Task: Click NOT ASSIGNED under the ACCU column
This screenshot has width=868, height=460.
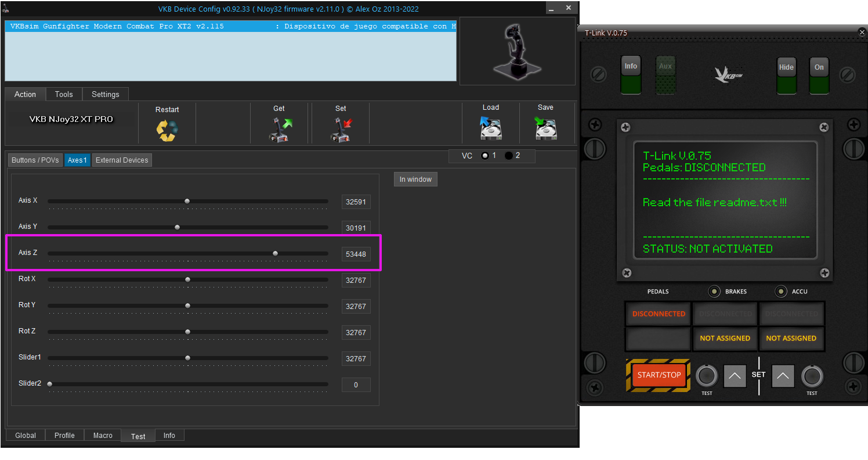Action: click(791, 338)
